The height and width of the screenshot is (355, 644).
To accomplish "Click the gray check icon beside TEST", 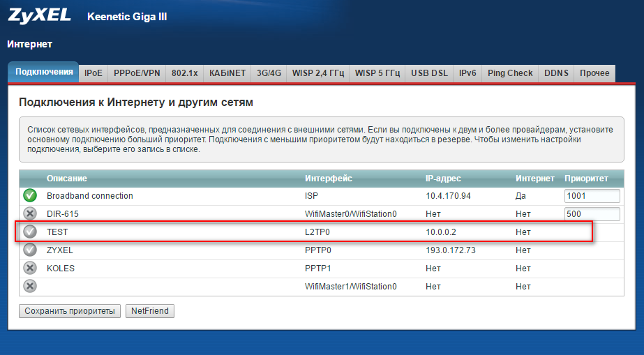I will [x=30, y=232].
